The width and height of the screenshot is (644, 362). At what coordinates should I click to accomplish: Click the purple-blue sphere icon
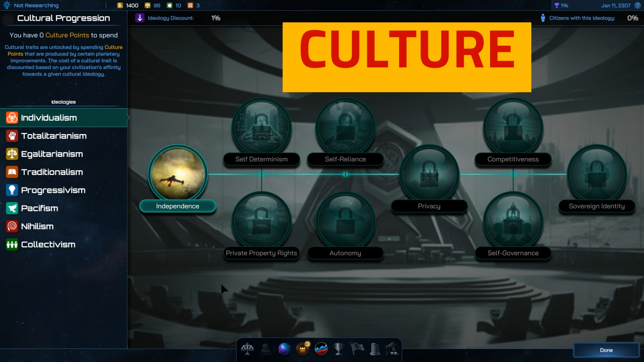coord(284,349)
